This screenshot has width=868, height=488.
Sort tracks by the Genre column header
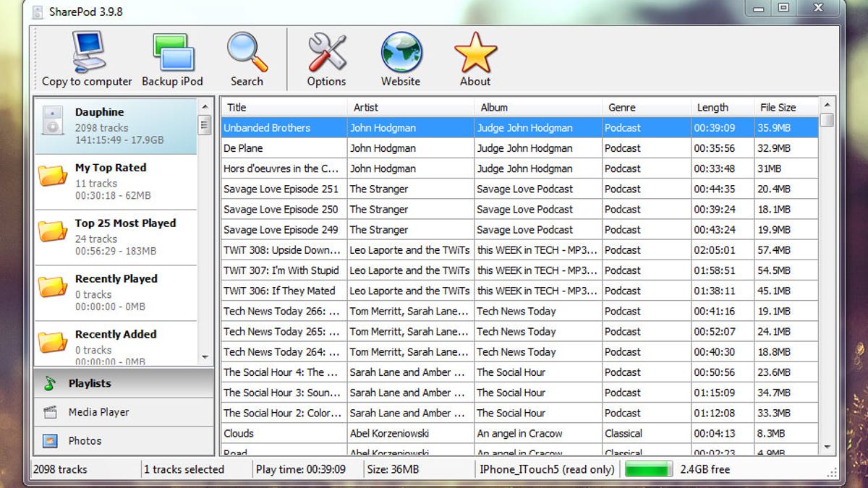click(646, 107)
